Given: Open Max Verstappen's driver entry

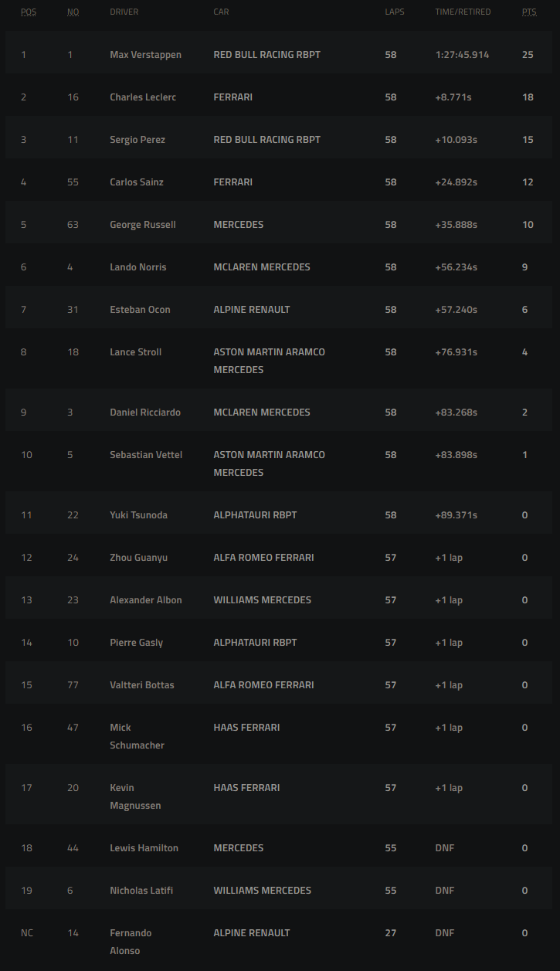Looking at the screenshot, I should (x=146, y=55).
